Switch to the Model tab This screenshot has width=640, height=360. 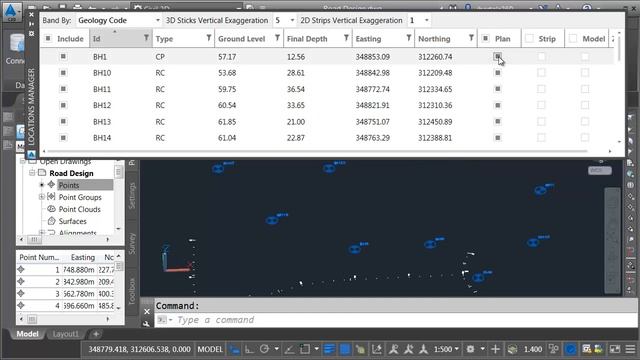[x=27, y=334]
